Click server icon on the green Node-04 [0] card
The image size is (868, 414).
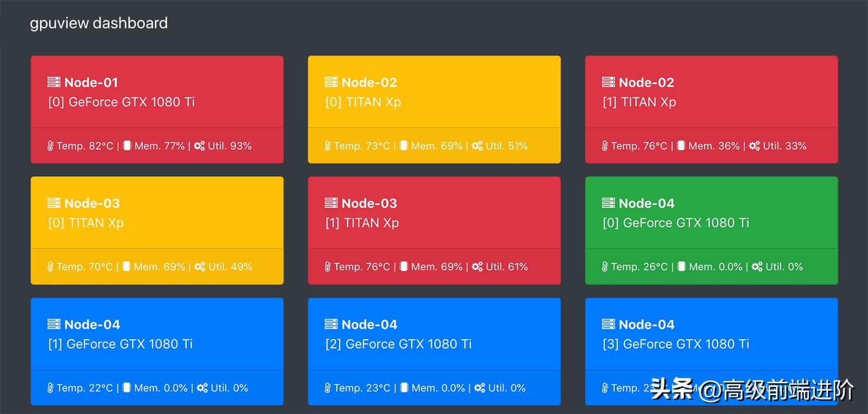click(609, 203)
